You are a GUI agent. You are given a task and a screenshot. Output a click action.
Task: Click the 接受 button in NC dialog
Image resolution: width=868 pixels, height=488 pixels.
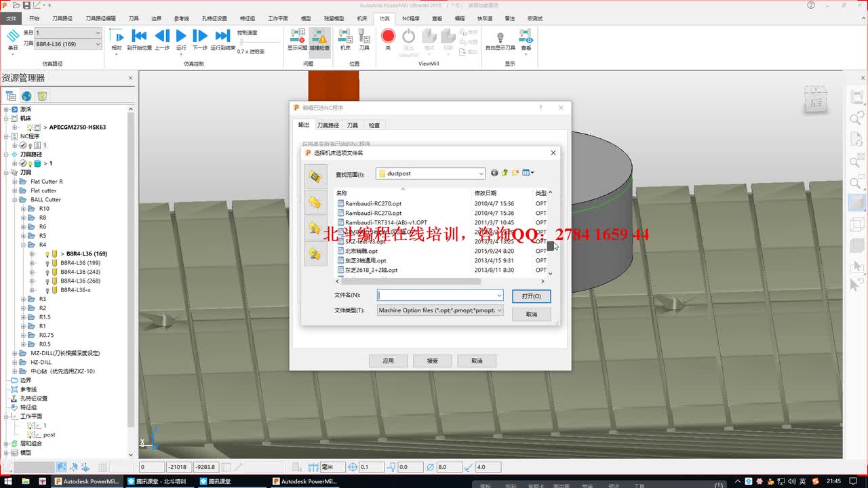pos(432,361)
